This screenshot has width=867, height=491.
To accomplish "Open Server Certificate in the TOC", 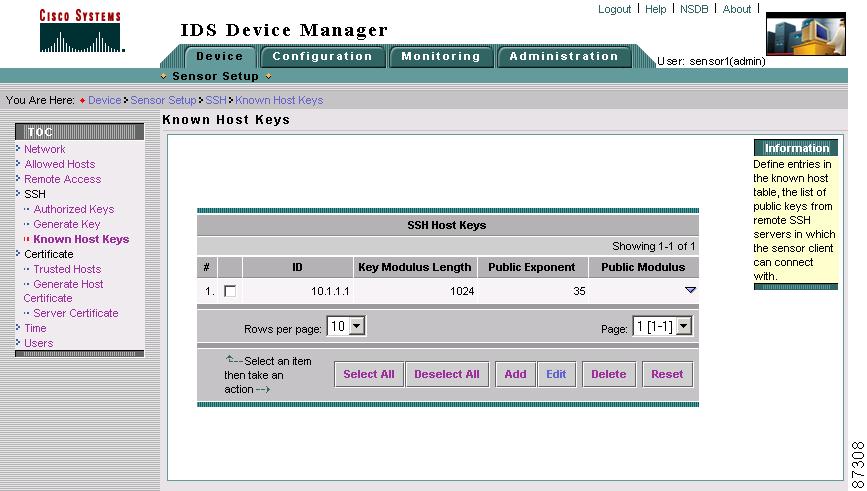I will click(x=76, y=313).
